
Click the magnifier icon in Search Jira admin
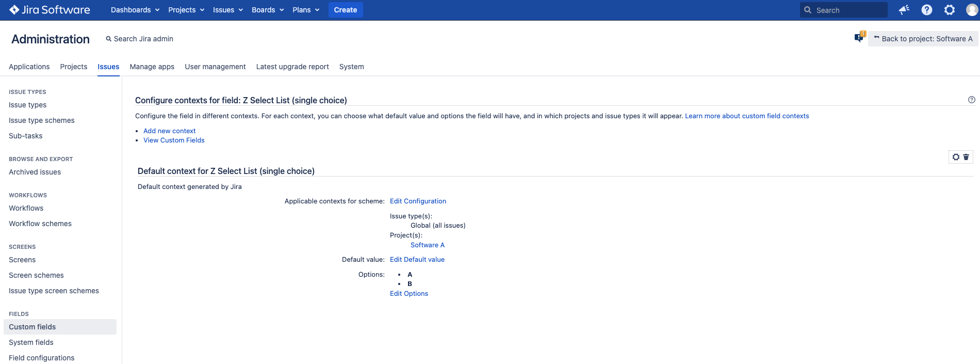pyautogui.click(x=109, y=39)
